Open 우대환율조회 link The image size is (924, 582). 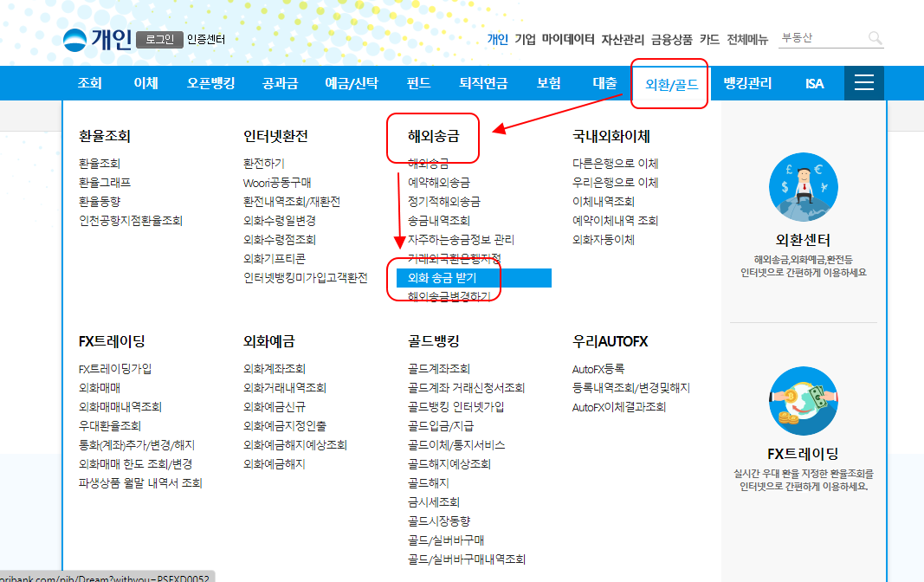(110, 425)
